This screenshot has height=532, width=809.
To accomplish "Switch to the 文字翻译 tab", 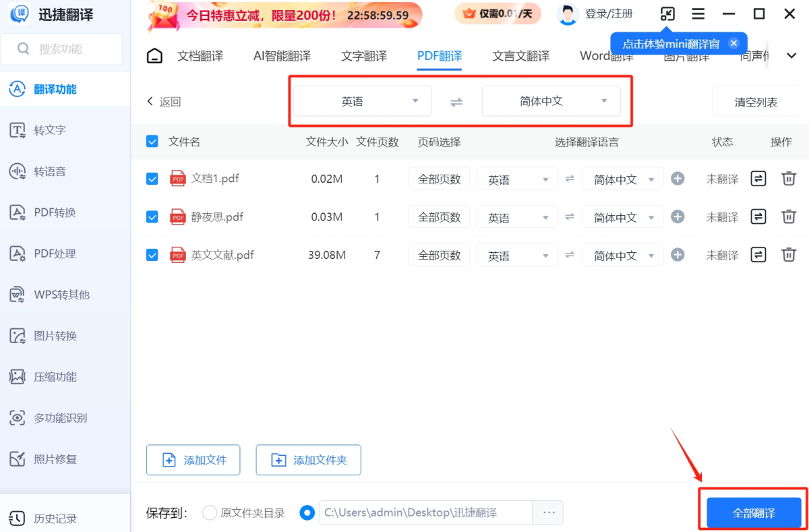I will [x=364, y=56].
